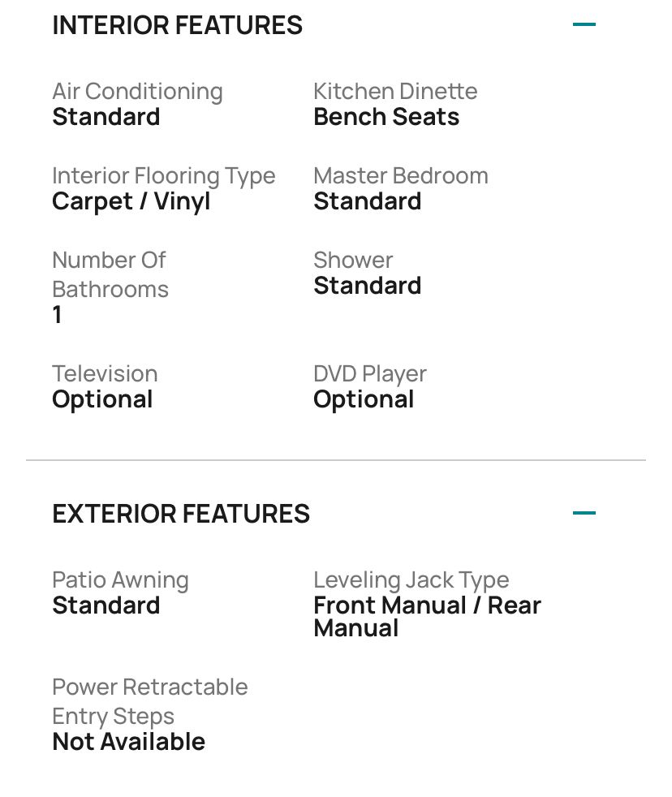Click the Master Bedroom label
Screen dimensions: 672x797
pyautogui.click(x=401, y=176)
